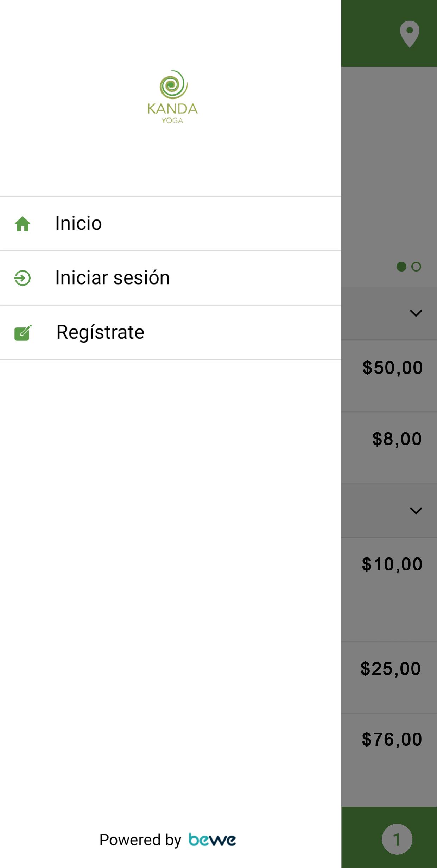Tap the green home icon

23,224
